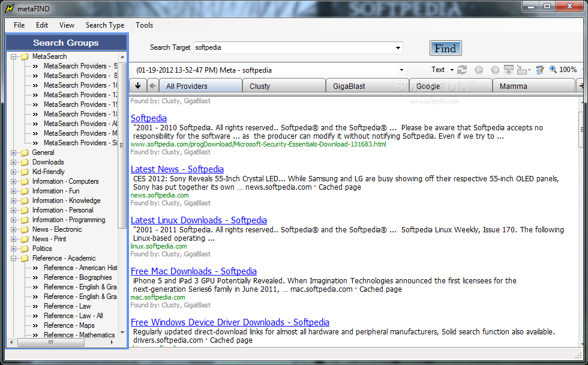Open Free Windows Device Driver Downloads link
The width and height of the screenshot is (588, 365).
coord(230,322)
